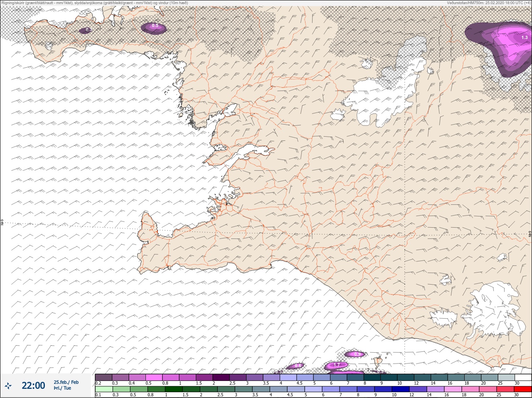Image resolution: width=532 pixels, height=398 pixels.
Task: Click the Veðurstofan star logo icon
Action: coord(8,386)
